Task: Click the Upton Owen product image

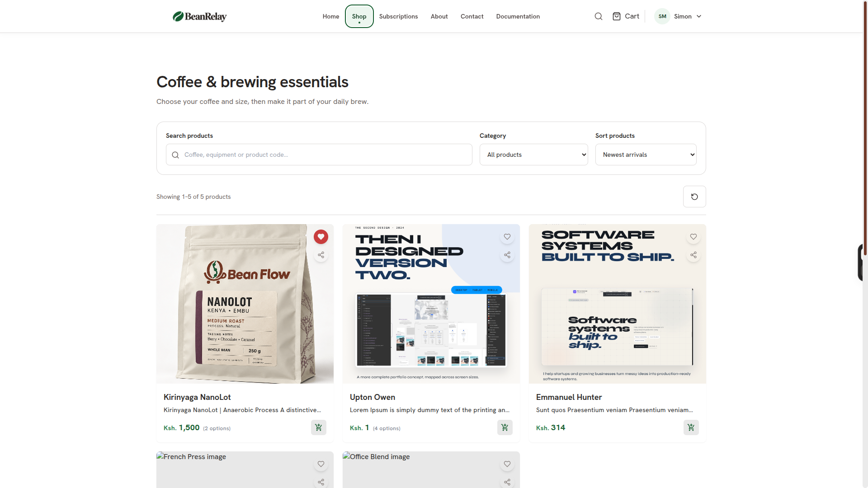Action: point(431,304)
